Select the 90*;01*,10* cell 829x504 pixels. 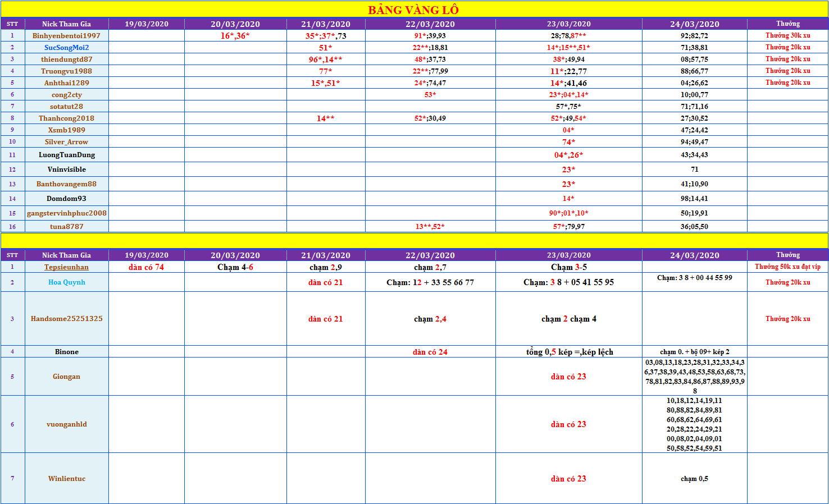[x=568, y=213]
